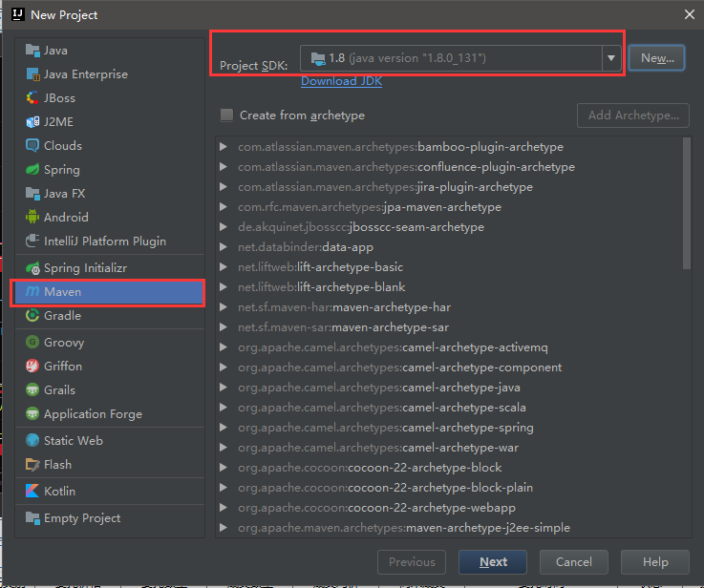Open the Project SDK dropdown
The image size is (704, 588).
pos(611,58)
